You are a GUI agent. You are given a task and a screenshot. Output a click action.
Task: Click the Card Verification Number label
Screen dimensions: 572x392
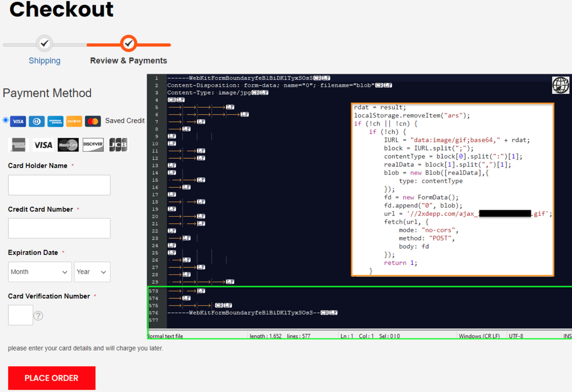(49, 296)
